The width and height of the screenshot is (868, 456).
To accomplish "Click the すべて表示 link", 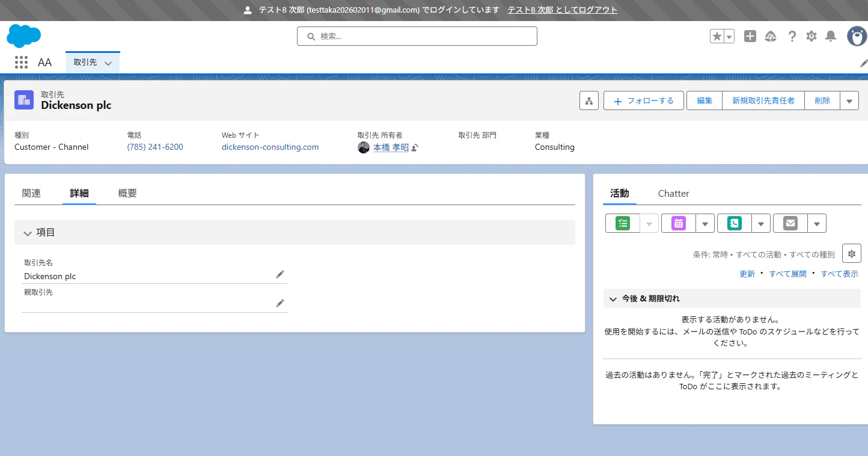I will tap(840, 274).
